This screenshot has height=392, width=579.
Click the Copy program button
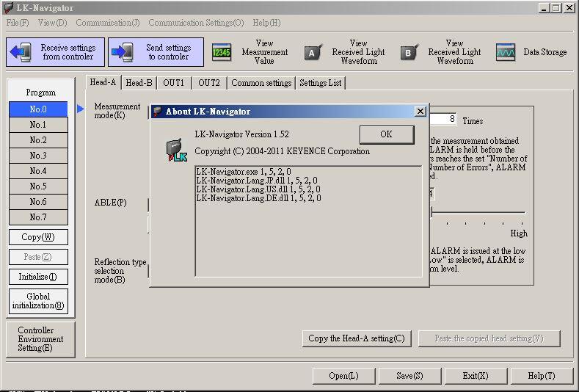pos(38,237)
